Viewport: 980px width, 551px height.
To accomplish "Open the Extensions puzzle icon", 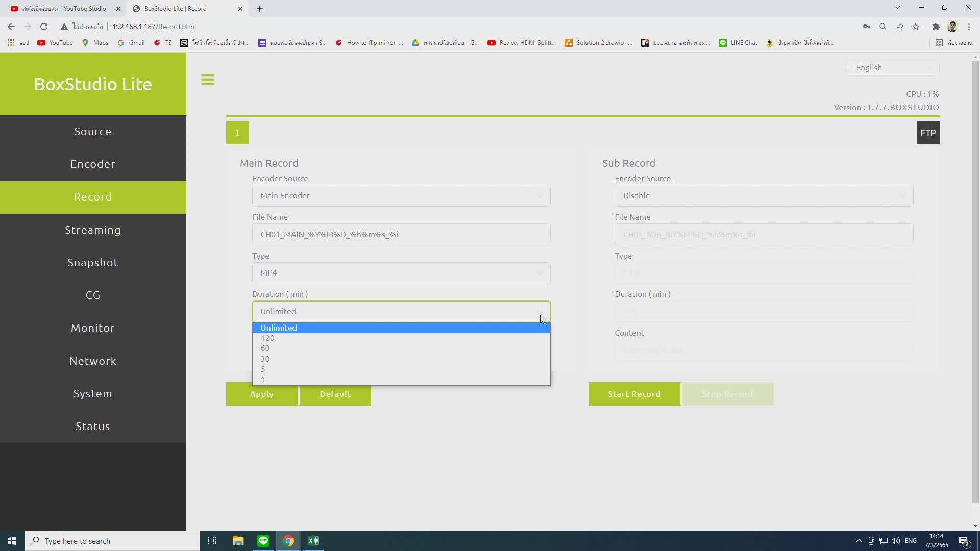I will click(936, 27).
